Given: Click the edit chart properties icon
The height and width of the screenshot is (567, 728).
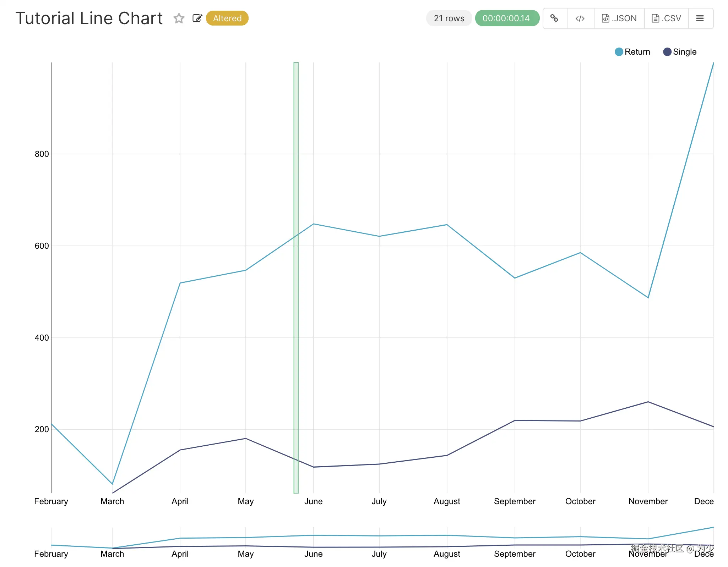Looking at the screenshot, I should click(x=197, y=18).
